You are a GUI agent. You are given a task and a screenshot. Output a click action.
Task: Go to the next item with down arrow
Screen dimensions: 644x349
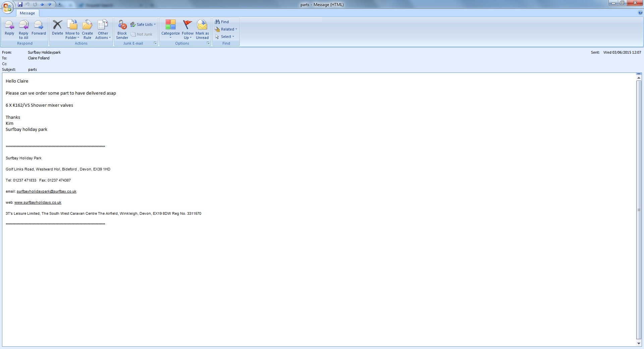[50, 4]
